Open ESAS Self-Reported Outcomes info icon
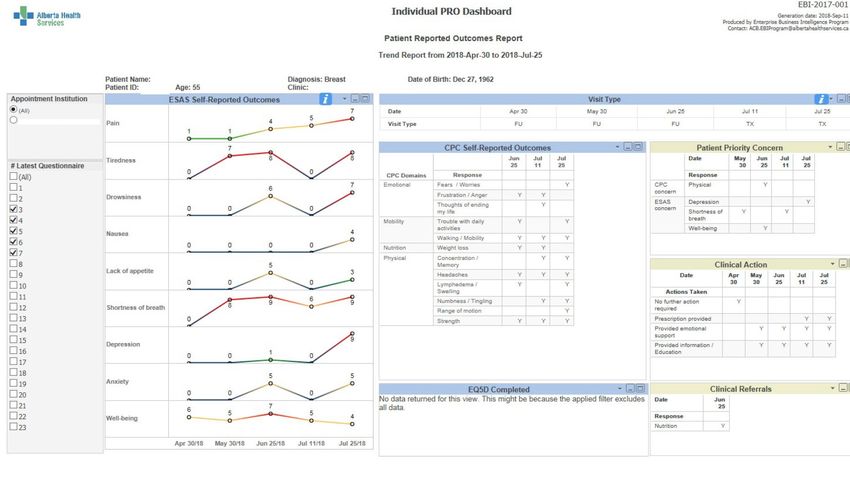The height and width of the screenshot is (494, 850). tap(325, 99)
